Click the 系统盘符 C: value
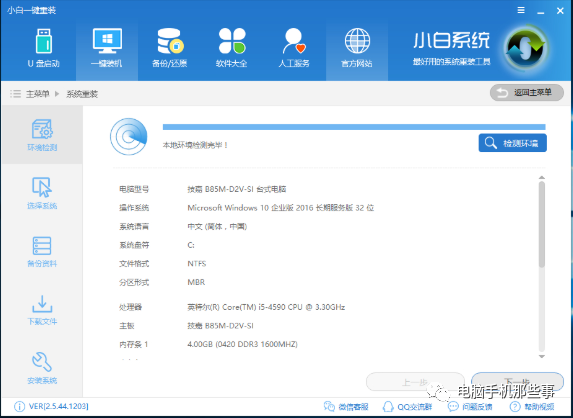This screenshot has height=418, width=573. [191, 245]
